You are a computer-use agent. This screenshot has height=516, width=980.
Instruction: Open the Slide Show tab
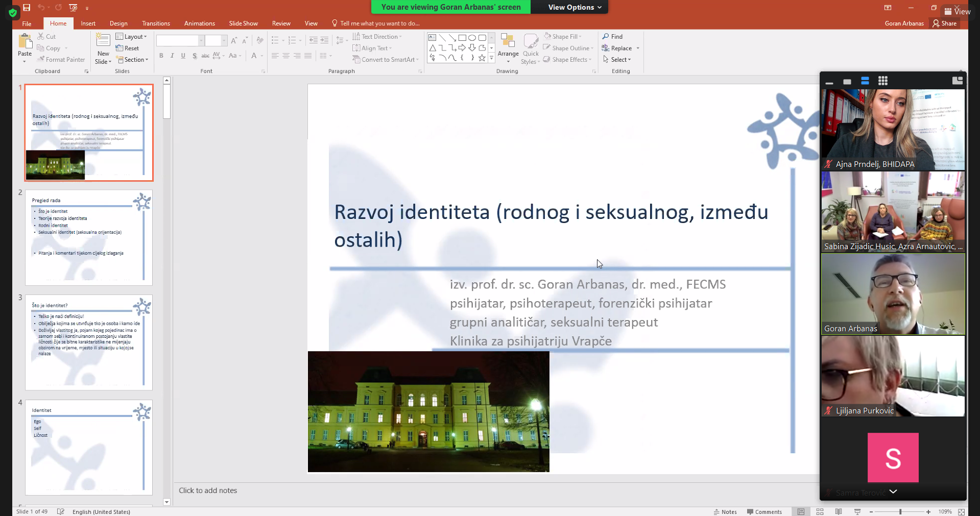(x=243, y=23)
